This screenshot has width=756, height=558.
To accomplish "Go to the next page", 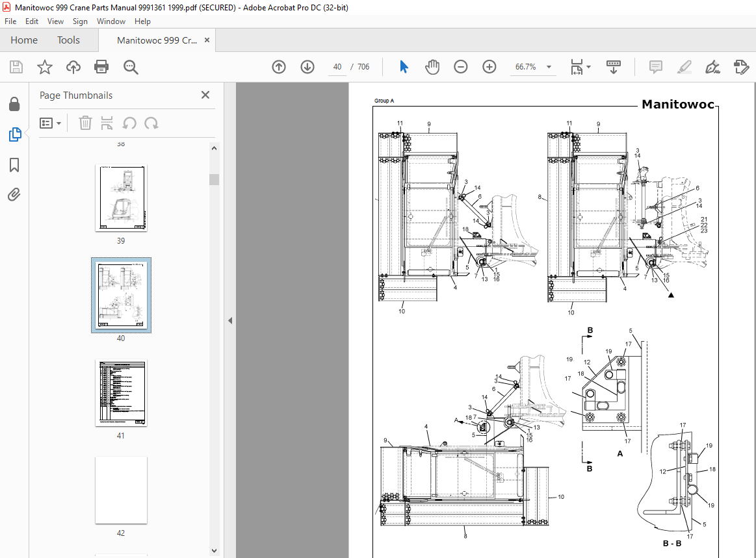I will pos(307,67).
